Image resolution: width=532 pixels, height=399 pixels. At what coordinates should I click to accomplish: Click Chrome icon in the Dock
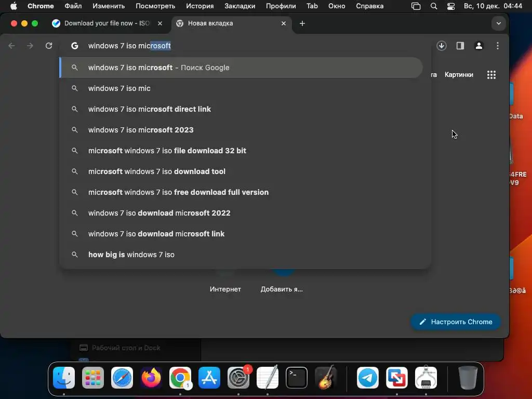point(180,378)
